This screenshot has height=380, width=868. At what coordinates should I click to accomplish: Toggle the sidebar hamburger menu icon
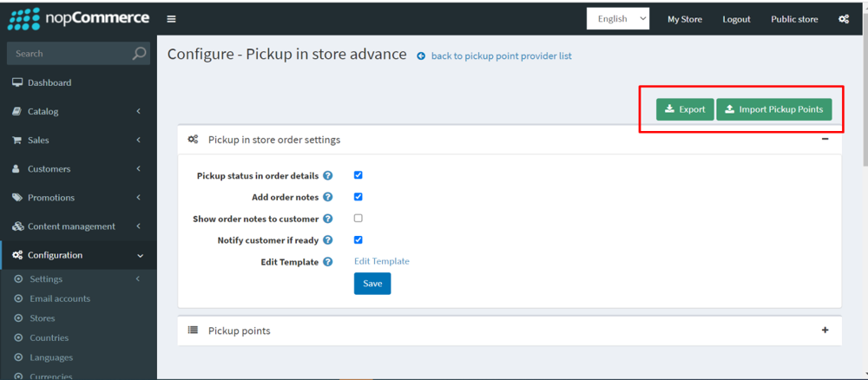(x=172, y=19)
